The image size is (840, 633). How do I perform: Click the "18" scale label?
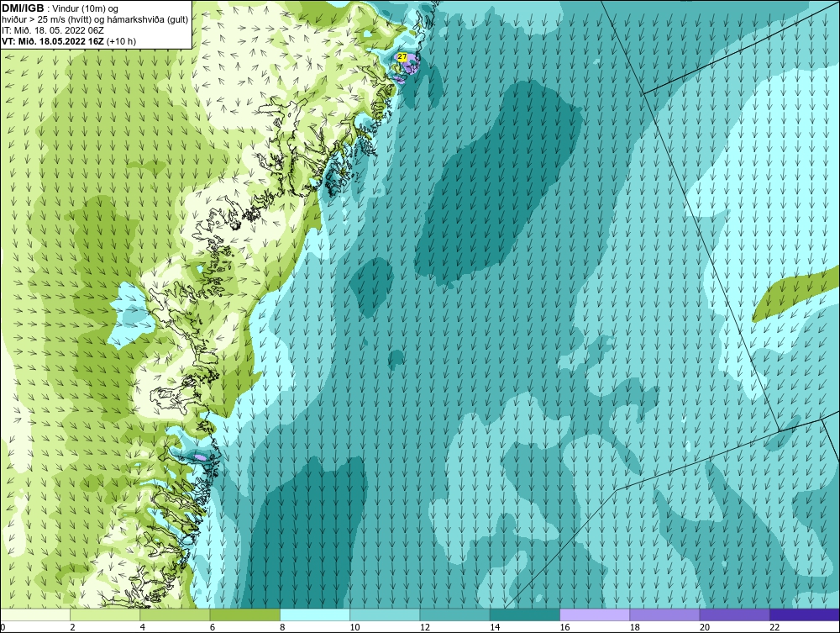635,627
